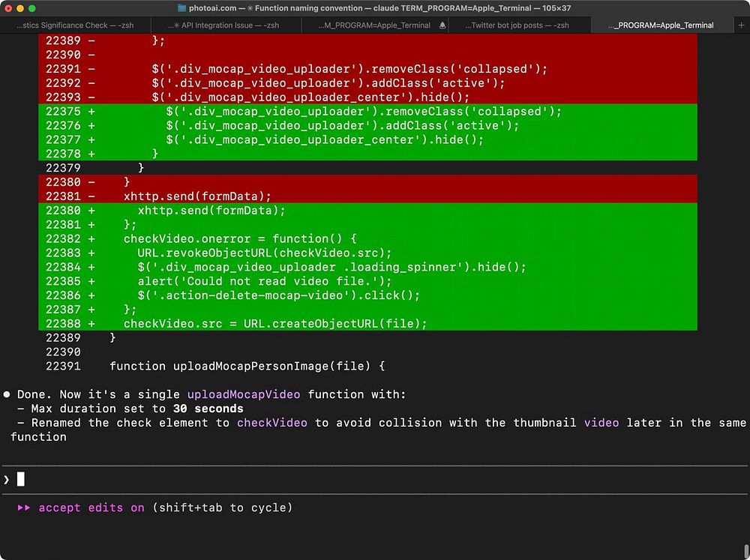Open the Twitter bot job posts tab
Viewport: 750px width, 560px height.
tap(520, 25)
